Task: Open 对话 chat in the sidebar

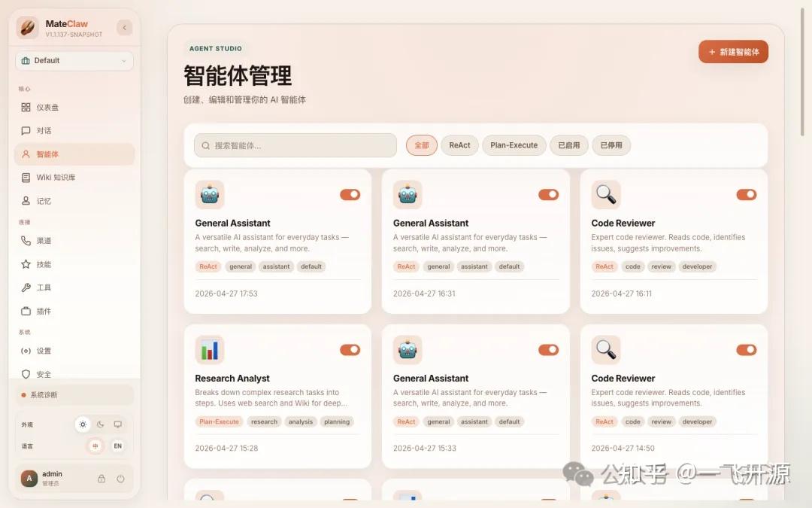Action: pos(74,131)
